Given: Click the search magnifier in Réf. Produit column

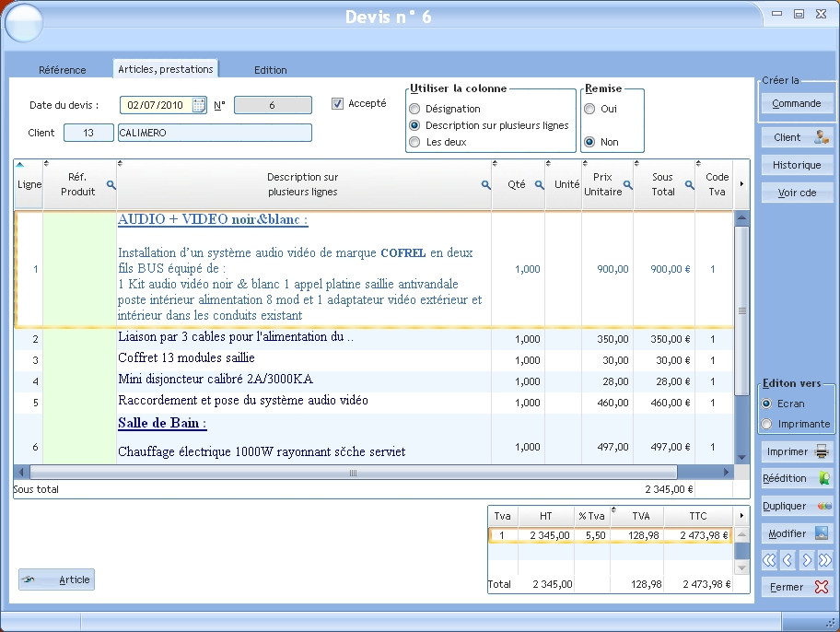Looking at the screenshot, I should (111, 184).
